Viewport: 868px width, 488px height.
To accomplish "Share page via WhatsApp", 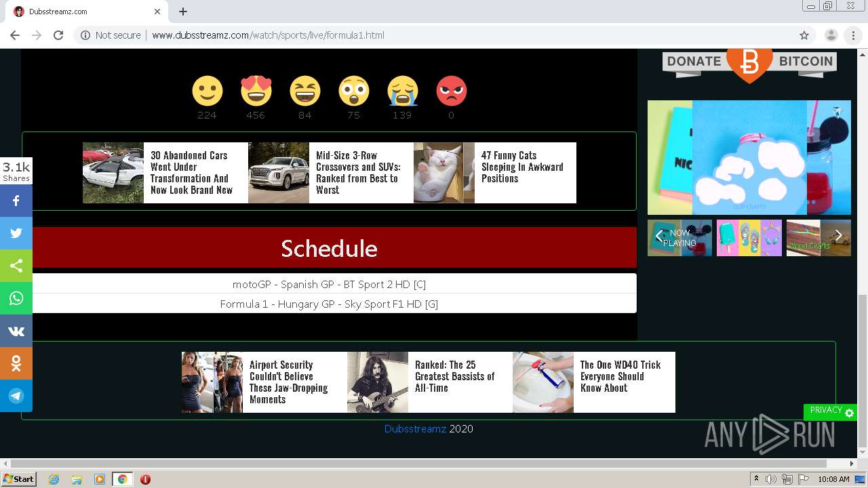I will 16,298.
